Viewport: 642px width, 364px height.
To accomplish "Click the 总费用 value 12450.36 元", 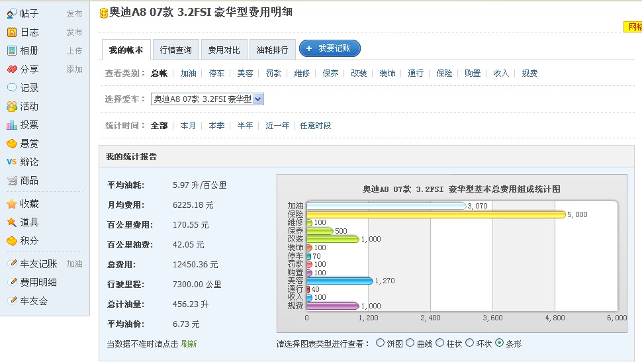I will [195, 265].
